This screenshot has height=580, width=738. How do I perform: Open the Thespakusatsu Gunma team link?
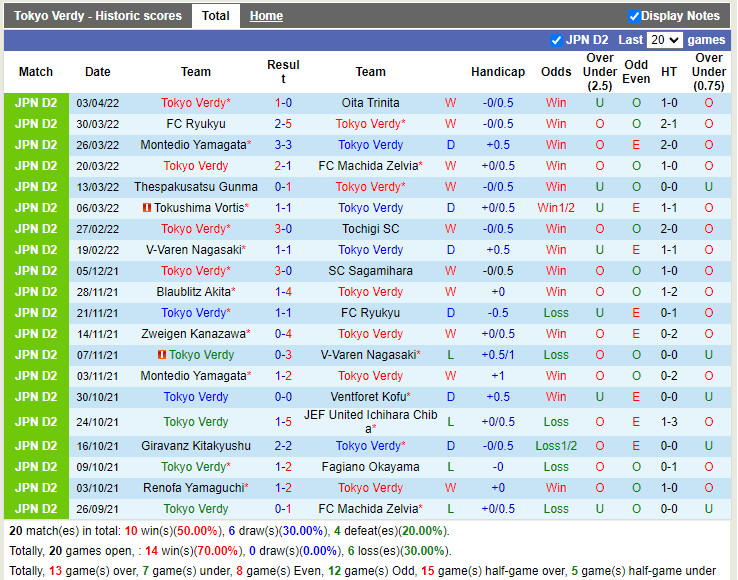(196, 187)
